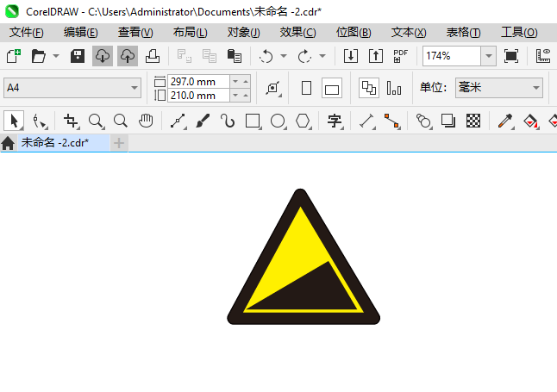The image size is (557, 392).
Task: Undo the last action
Action: (x=266, y=56)
